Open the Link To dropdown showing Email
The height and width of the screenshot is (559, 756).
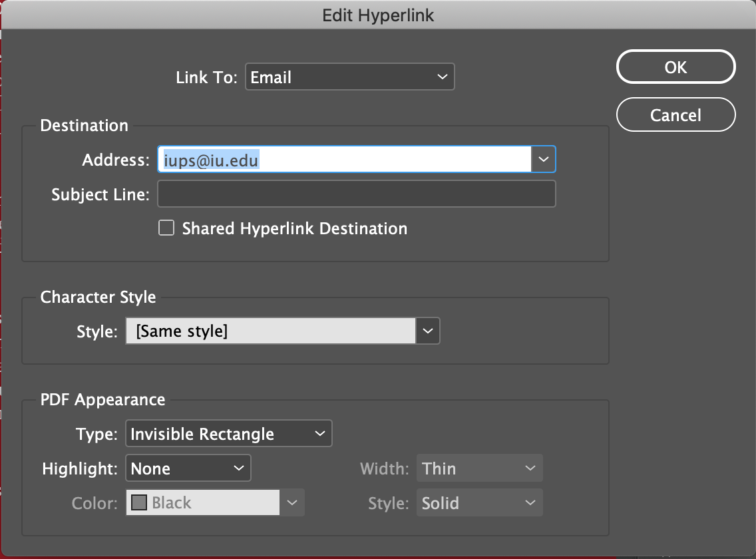point(349,77)
